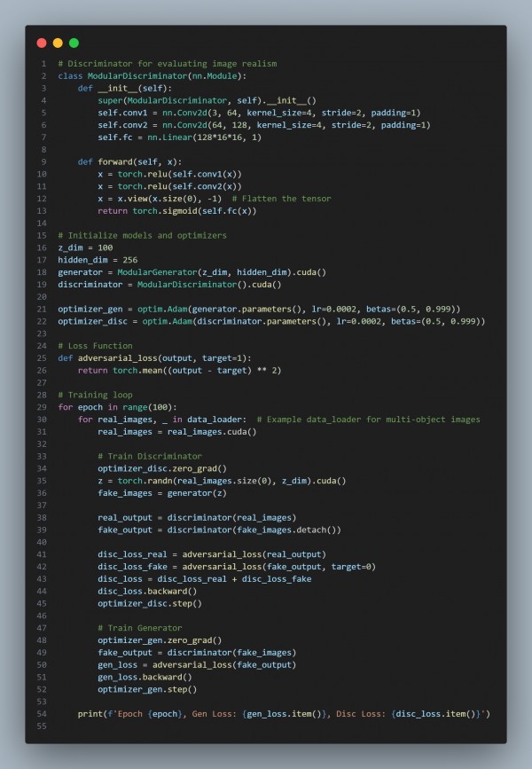Click the 'def __init__(self):' line

125,89
